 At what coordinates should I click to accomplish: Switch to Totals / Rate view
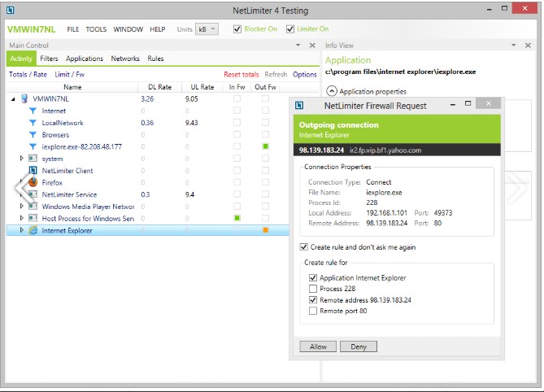28,74
